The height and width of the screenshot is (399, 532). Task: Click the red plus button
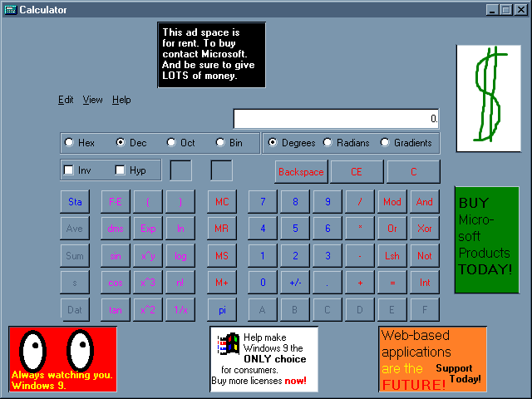point(360,283)
